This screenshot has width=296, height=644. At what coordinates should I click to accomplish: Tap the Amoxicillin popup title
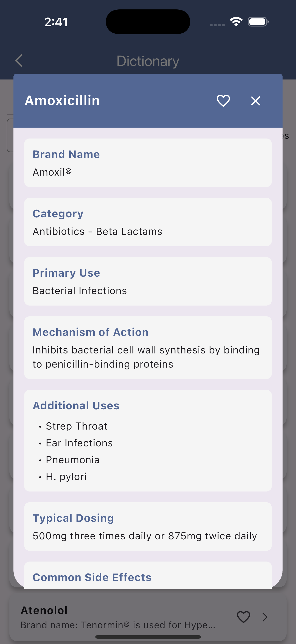[x=62, y=101]
